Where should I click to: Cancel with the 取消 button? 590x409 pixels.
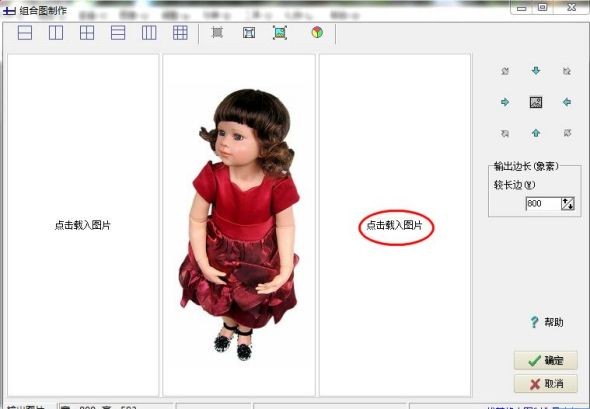point(546,384)
